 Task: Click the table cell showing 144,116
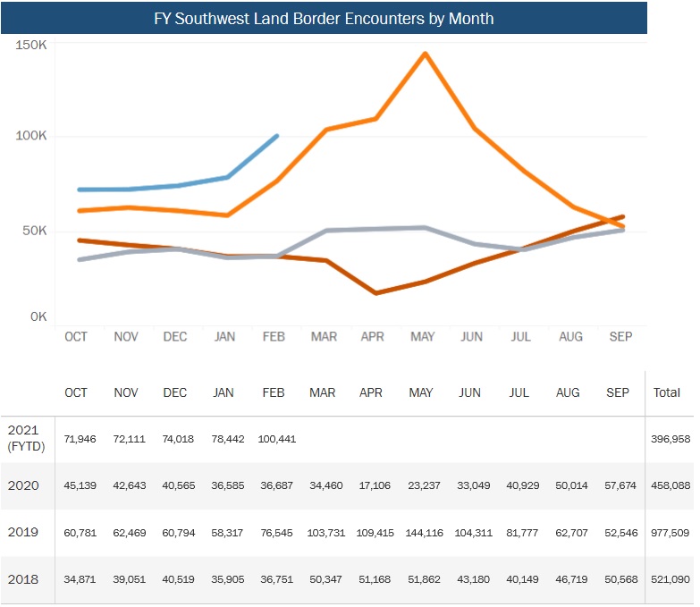click(420, 533)
